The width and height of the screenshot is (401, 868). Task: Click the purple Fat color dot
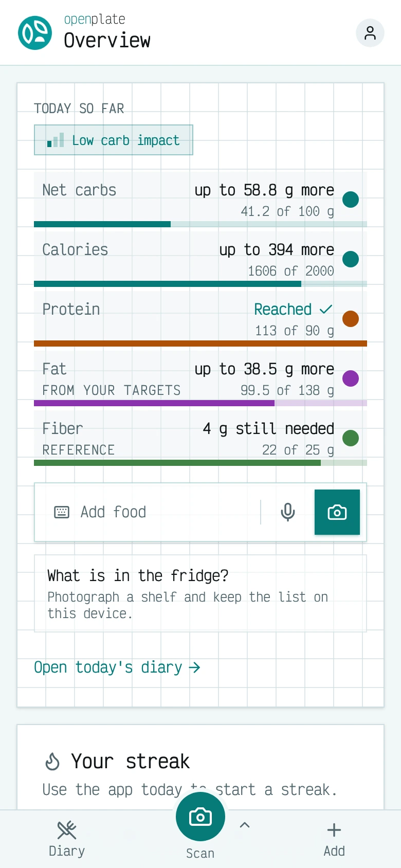coord(351,378)
